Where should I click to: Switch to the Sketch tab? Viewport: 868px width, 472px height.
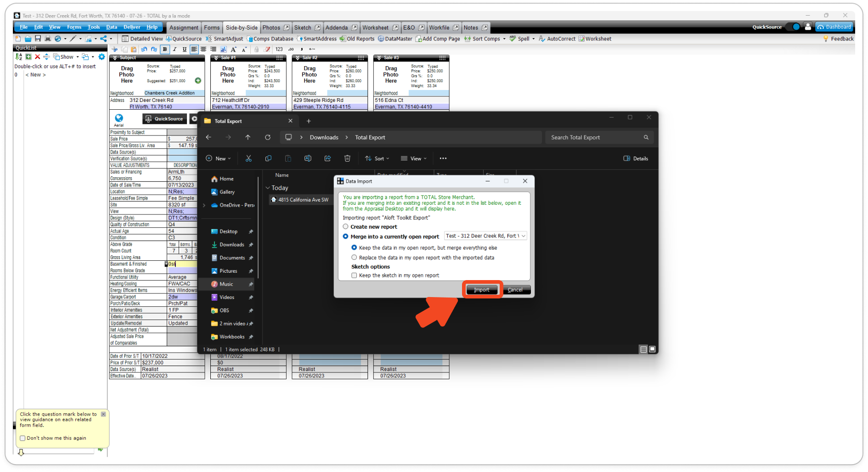pos(307,28)
